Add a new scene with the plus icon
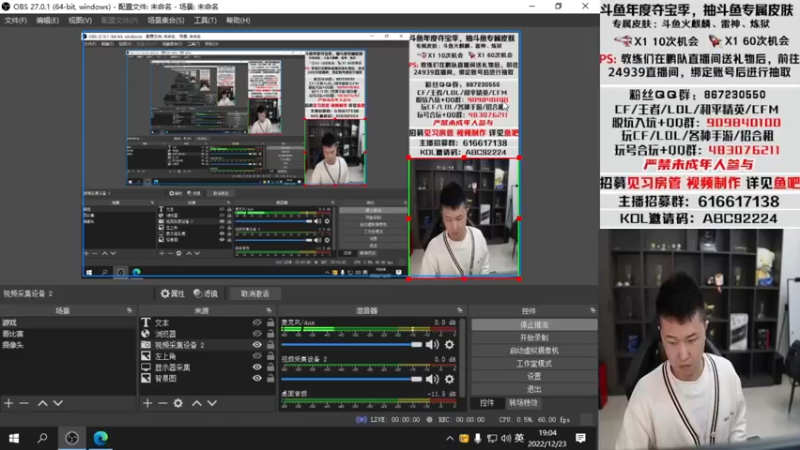Viewport: 800px width, 450px height. click(x=9, y=403)
